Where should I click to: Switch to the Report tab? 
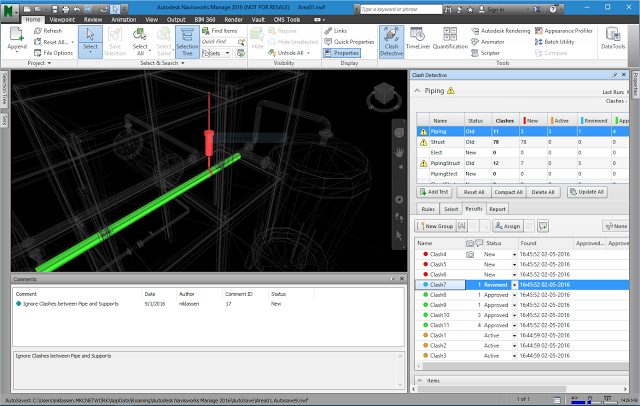click(x=497, y=209)
